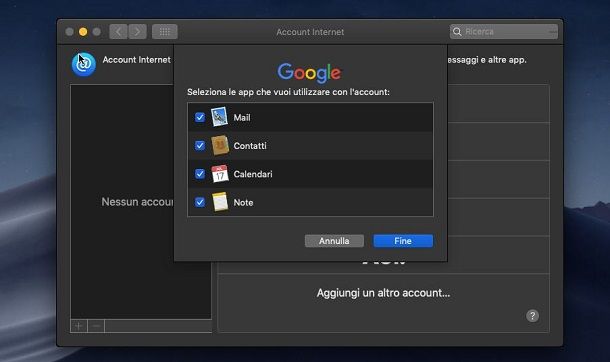Show all preferences grid button
This screenshot has height=362, width=610.
[x=165, y=31]
